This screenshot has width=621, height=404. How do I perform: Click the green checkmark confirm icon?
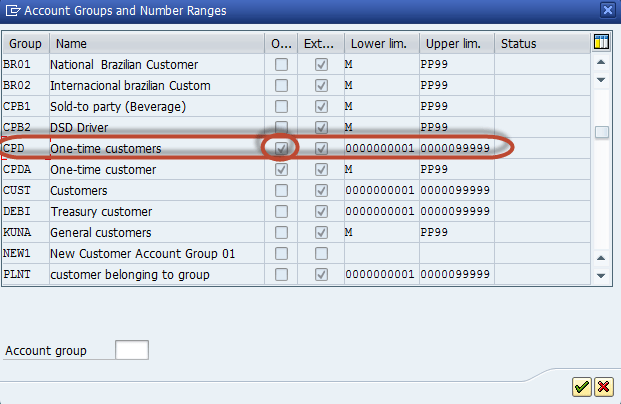[x=581, y=386]
